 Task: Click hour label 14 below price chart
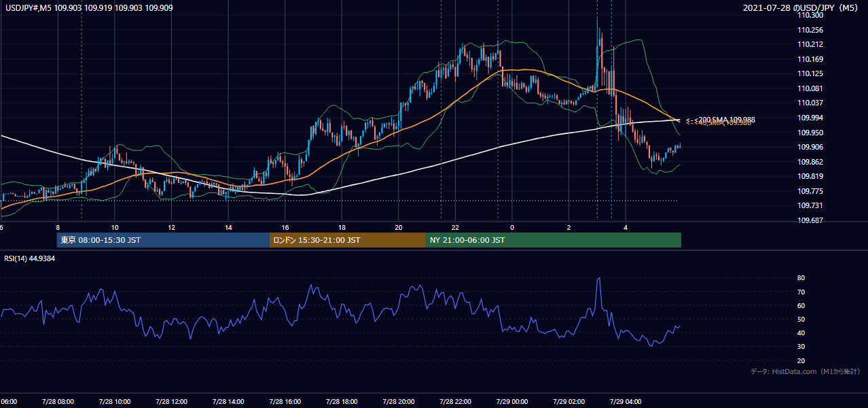pyautogui.click(x=228, y=227)
